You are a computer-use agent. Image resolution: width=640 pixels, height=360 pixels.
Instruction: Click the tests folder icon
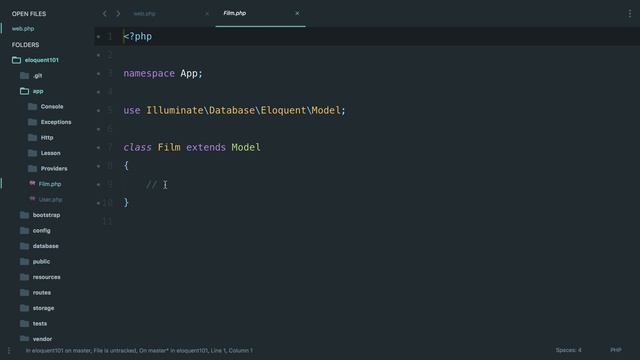click(x=24, y=324)
